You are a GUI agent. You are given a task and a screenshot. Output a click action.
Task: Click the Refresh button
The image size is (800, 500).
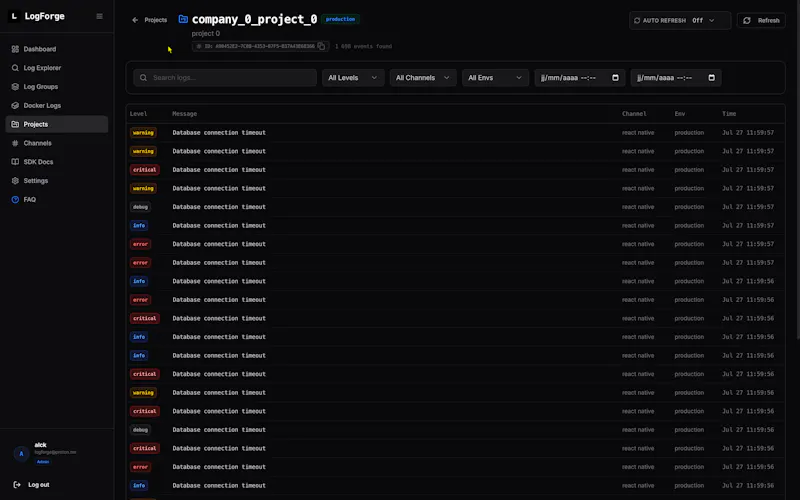point(761,20)
